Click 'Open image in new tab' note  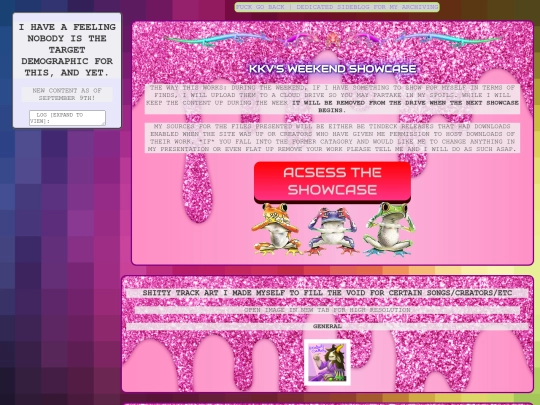coord(327,310)
